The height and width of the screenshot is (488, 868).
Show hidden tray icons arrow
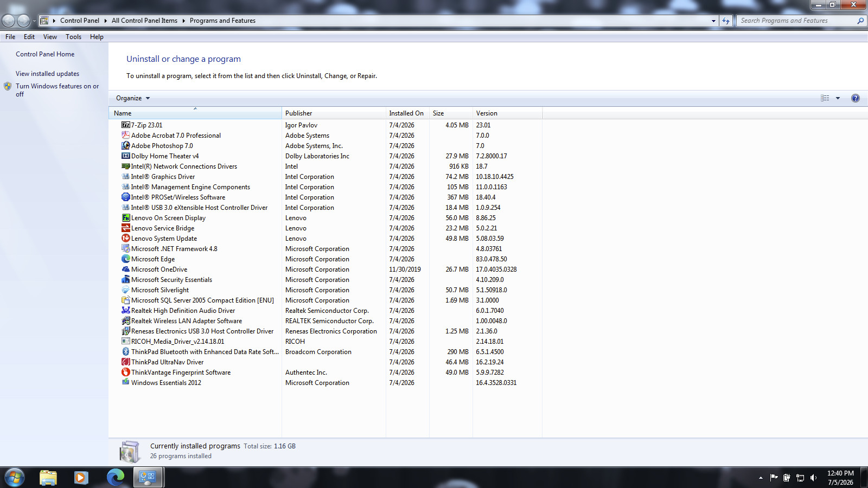[761, 478]
